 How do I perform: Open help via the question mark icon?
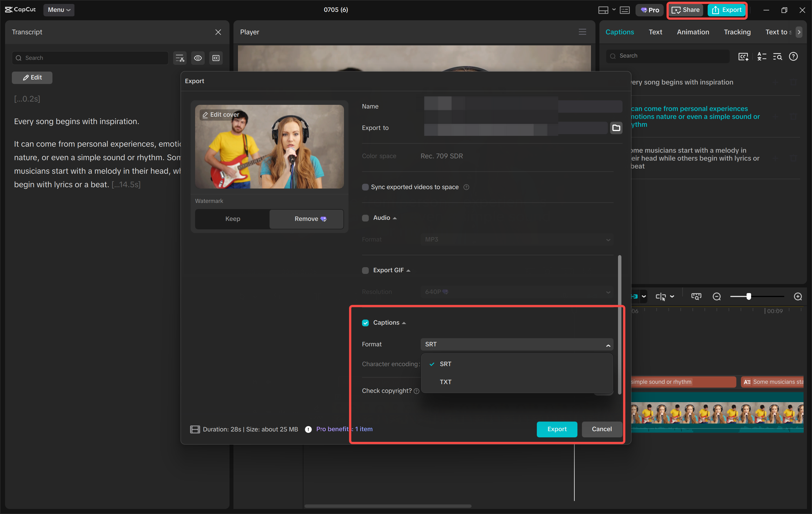point(793,56)
